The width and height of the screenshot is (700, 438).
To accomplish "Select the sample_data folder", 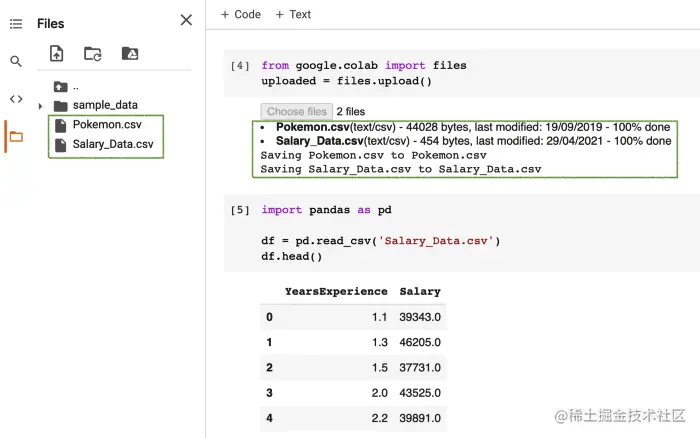I will click(x=104, y=105).
